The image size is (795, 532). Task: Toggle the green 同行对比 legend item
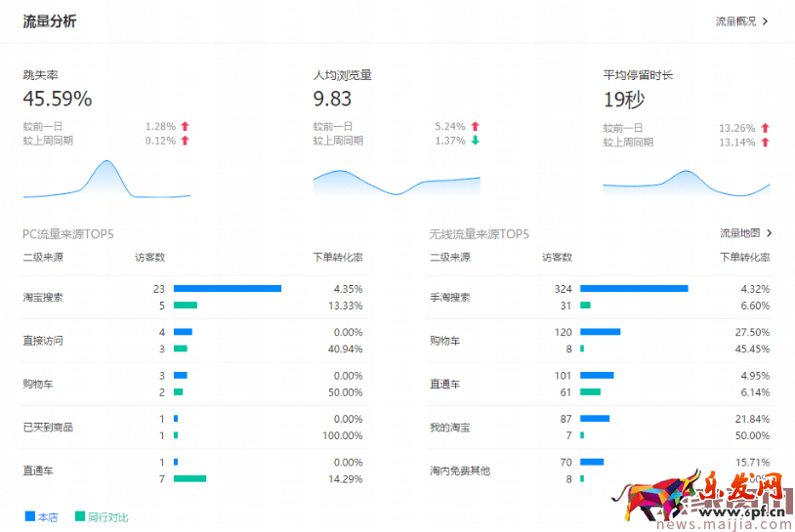[101, 516]
